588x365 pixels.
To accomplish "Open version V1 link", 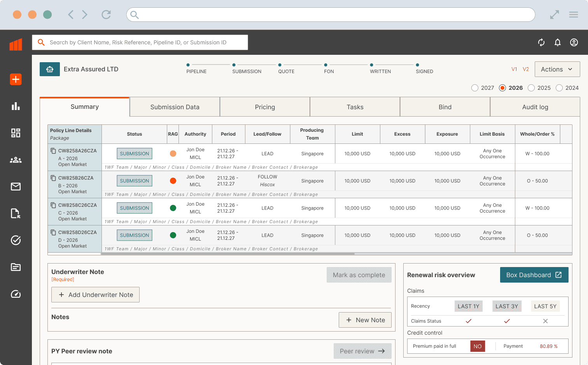I will 514,69.
